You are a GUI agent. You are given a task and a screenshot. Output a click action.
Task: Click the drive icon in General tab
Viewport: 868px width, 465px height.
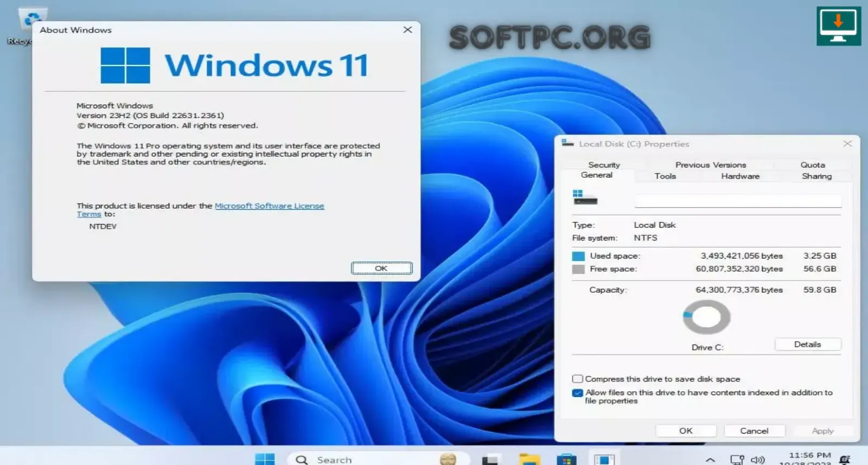pos(585,198)
